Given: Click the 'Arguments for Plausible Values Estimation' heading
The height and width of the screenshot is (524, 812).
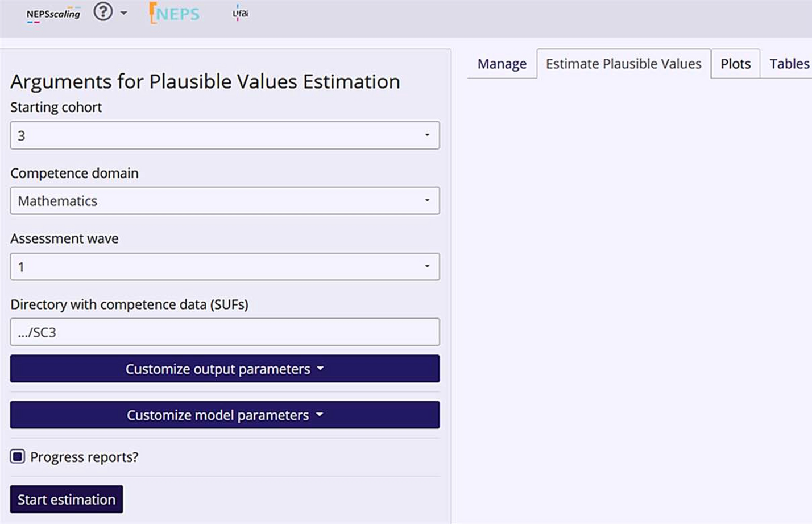Looking at the screenshot, I should [x=205, y=81].
